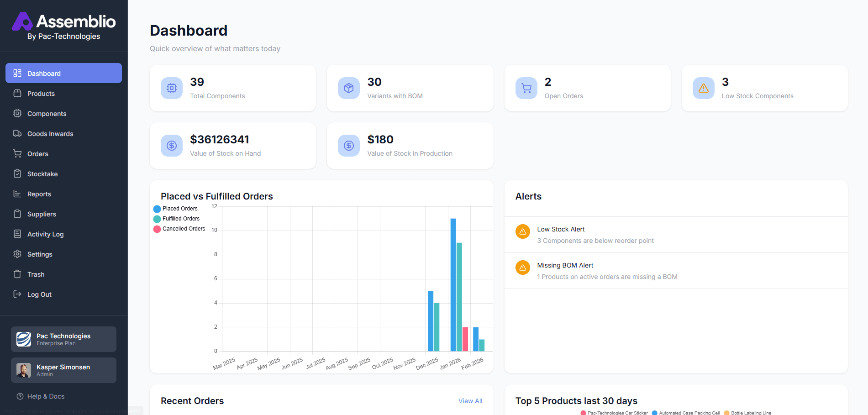
Task: Toggle Placed Orders legend swatch
Action: [157, 209]
